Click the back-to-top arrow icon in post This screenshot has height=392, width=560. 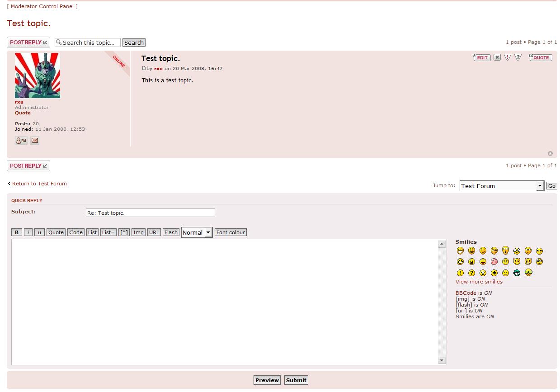point(550,154)
